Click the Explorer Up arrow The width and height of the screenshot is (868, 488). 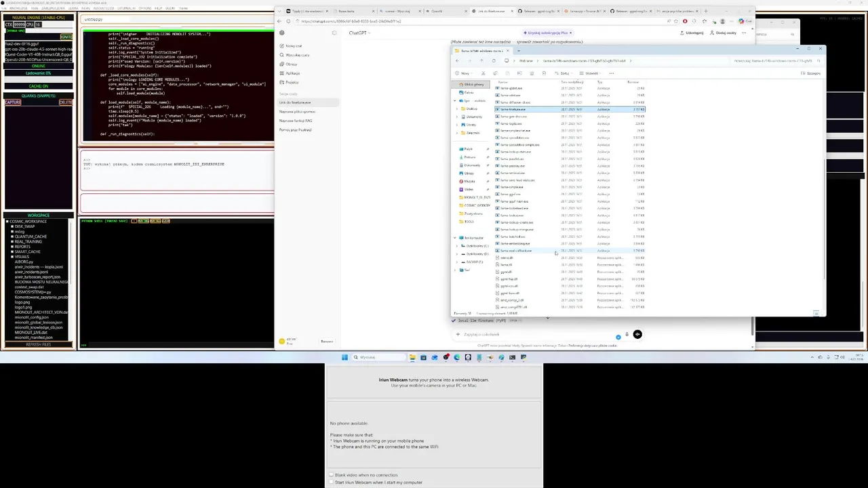pos(481,60)
